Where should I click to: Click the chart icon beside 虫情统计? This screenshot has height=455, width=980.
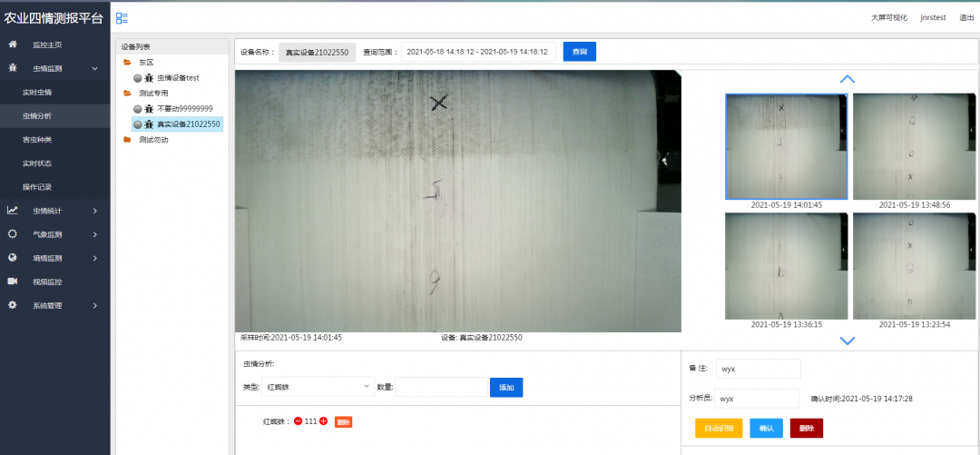13,211
